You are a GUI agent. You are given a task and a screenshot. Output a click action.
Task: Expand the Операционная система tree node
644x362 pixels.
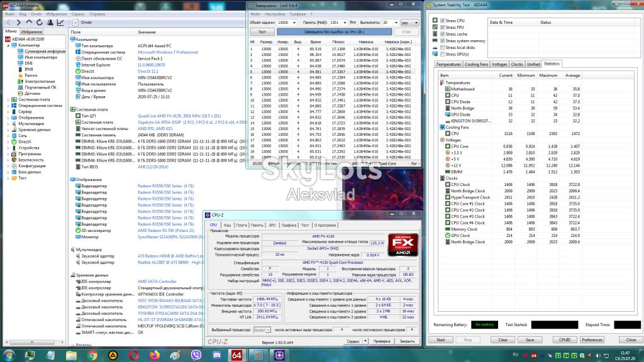[x=8, y=106]
